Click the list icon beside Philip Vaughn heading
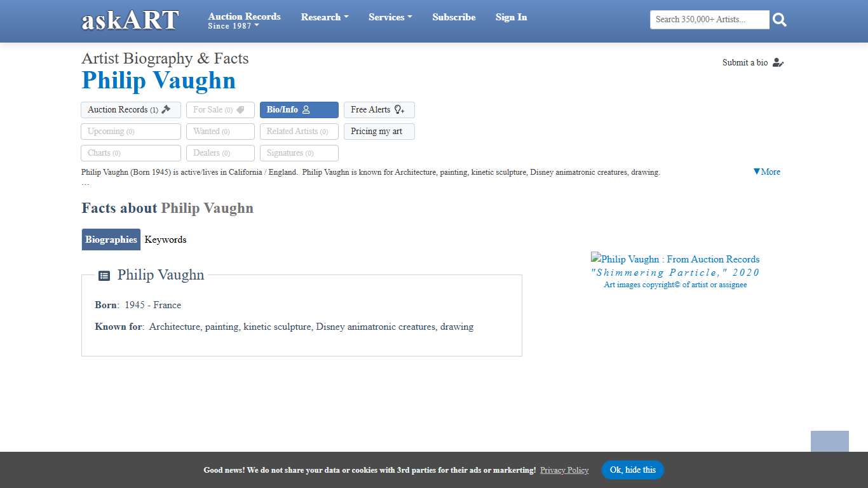This screenshot has width=868, height=488. tap(104, 276)
